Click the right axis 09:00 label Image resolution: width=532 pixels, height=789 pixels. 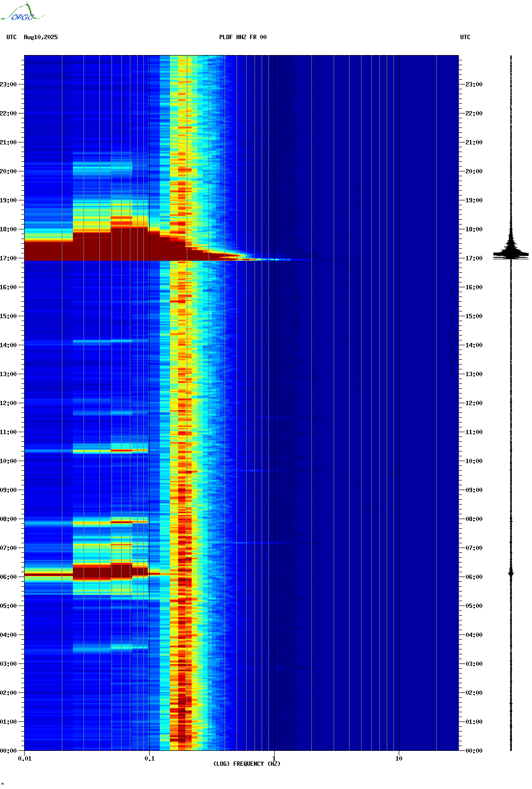tap(474, 490)
